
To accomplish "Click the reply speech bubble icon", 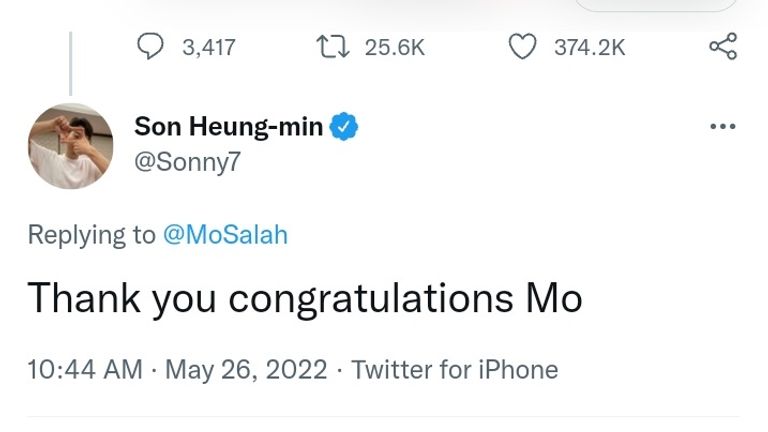I will pyautogui.click(x=149, y=46).
